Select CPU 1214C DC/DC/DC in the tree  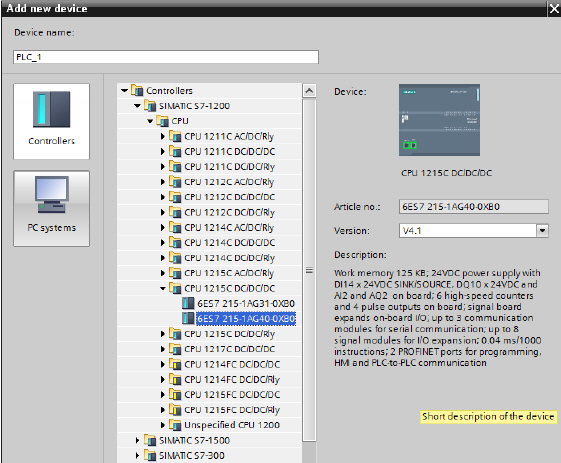229,243
